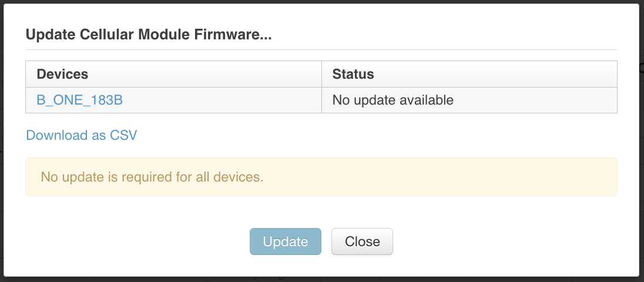Click the status text for B_ONE_183B
Viewport: 644px width, 282px height.
click(393, 100)
